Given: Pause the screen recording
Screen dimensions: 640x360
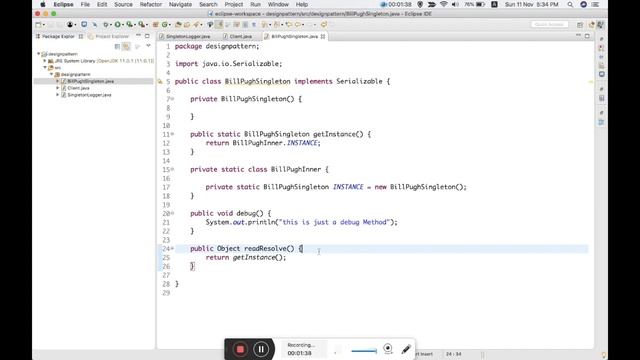Looking at the screenshot, I should [261, 349].
